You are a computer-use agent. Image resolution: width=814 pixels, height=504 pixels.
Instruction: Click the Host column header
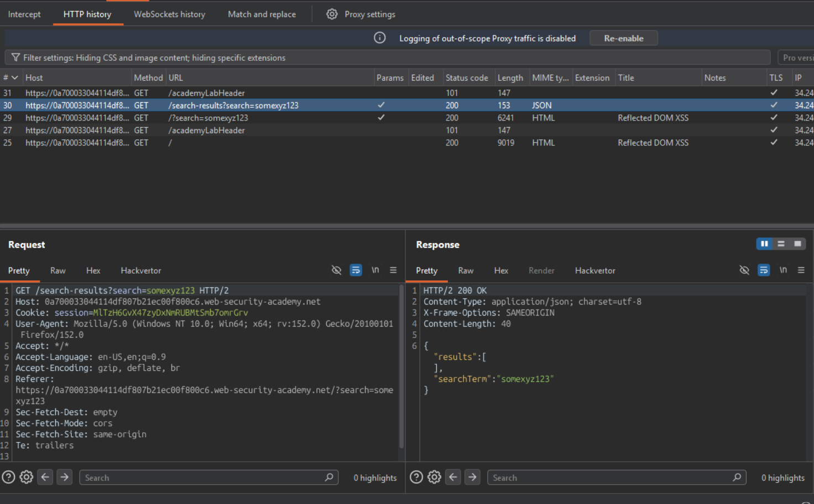click(77, 78)
